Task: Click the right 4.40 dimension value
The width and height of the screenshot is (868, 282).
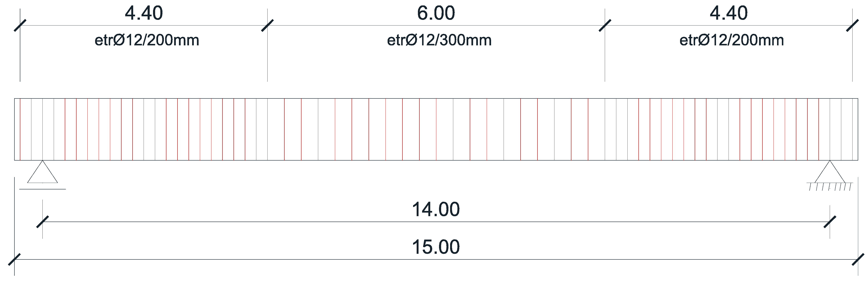Action: coord(729,14)
